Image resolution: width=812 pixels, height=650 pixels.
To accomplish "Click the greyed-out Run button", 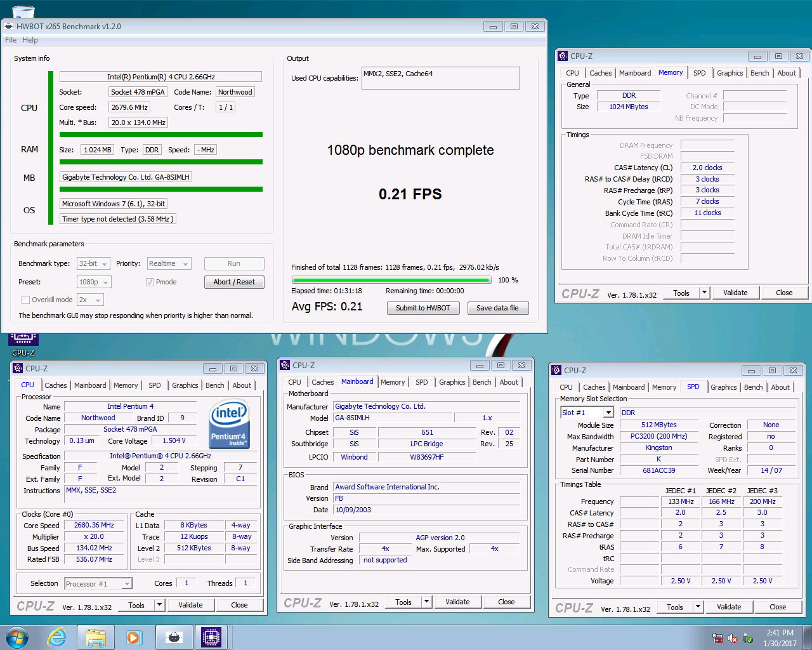I will (x=234, y=263).
